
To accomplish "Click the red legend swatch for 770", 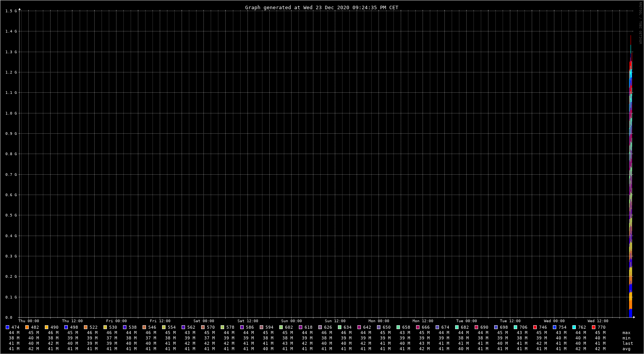I will point(594,327).
